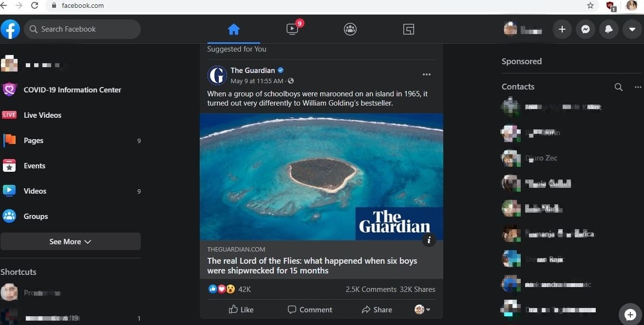This screenshot has width=644, height=325.
Task: Bookmark this page with the star
Action: pos(590,6)
